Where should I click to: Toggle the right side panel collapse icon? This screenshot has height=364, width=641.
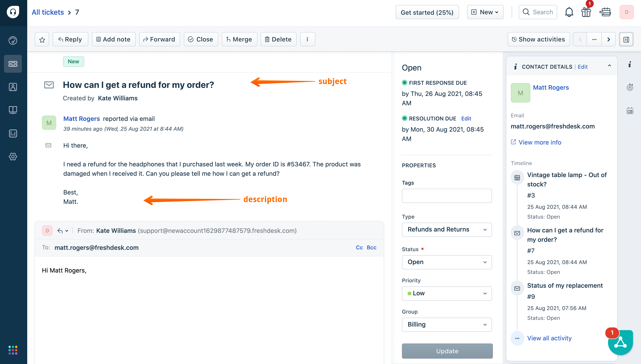pos(626,39)
